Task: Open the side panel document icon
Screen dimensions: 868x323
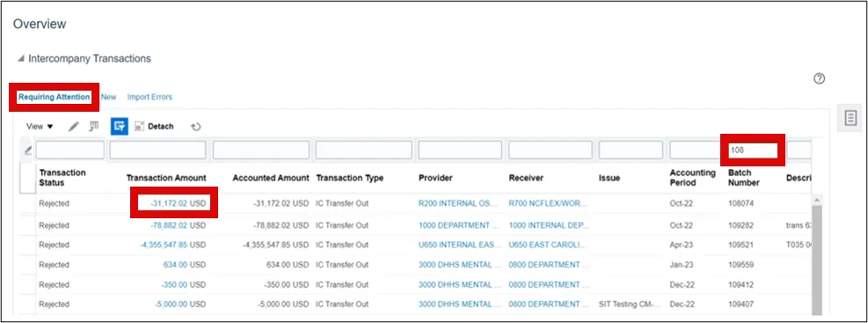Action: (x=850, y=117)
